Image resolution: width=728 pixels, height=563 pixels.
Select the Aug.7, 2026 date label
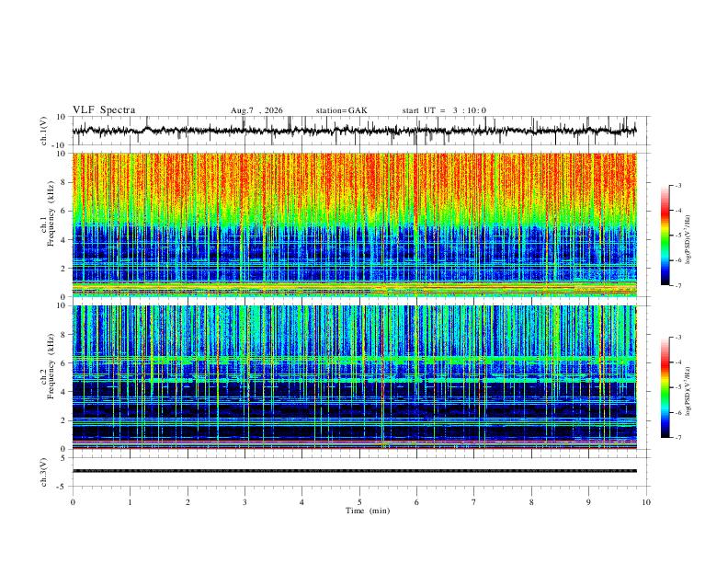point(256,110)
